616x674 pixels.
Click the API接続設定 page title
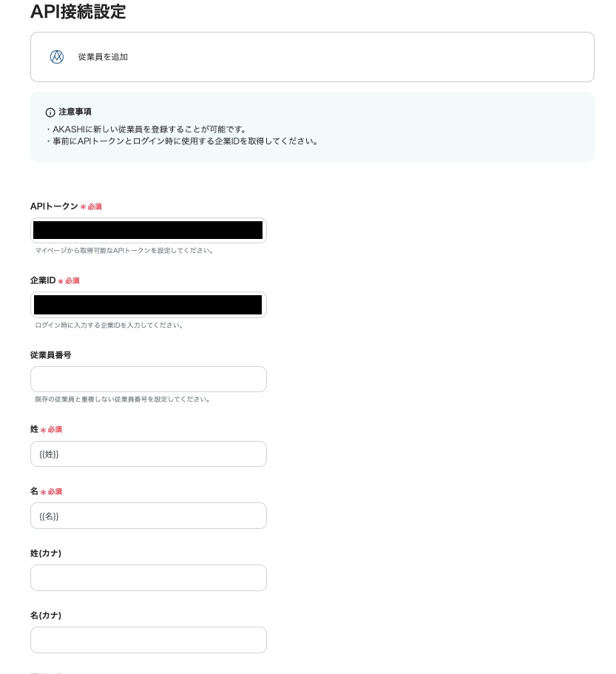(78, 13)
